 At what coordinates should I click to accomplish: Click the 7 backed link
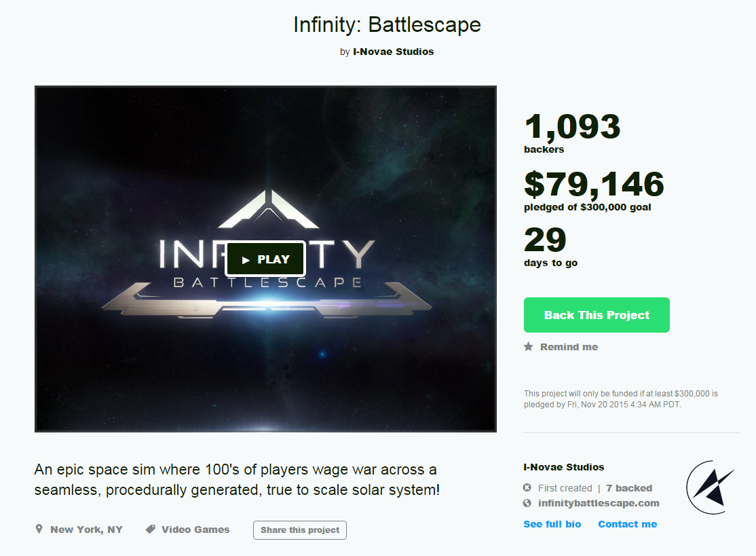pos(628,488)
